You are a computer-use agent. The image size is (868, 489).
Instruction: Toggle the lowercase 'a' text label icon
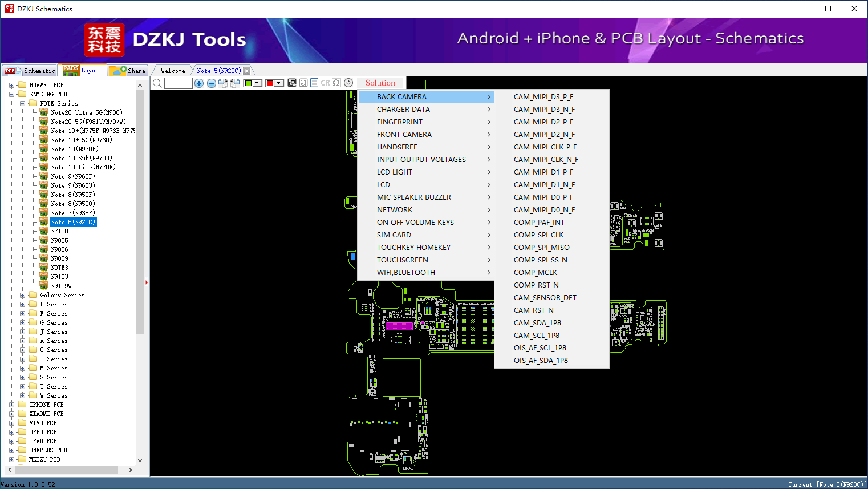(x=303, y=83)
